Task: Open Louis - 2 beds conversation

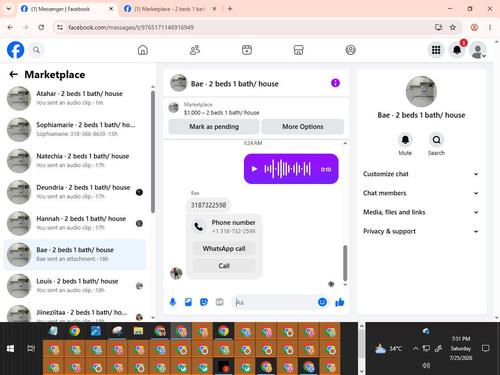Action: point(75,286)
